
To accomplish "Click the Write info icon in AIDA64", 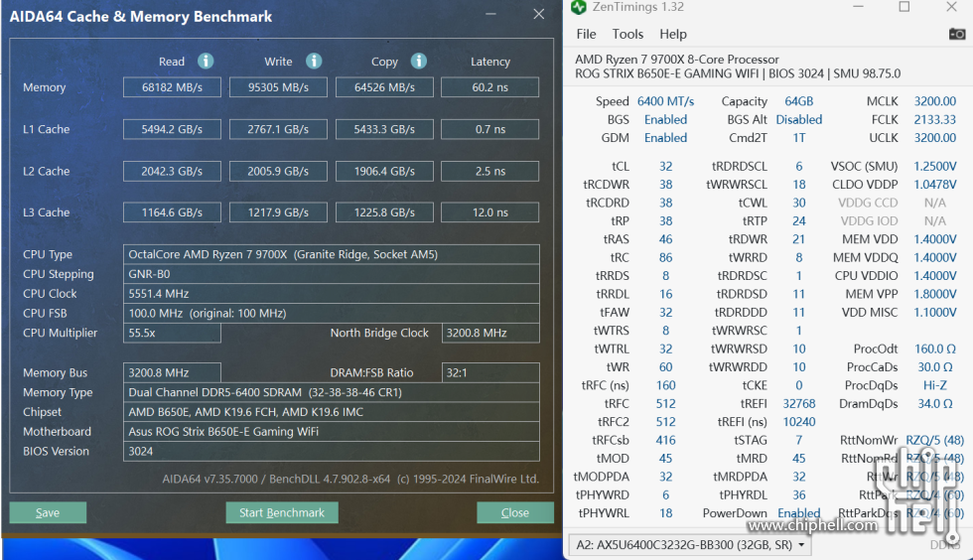I will (314, 61).
